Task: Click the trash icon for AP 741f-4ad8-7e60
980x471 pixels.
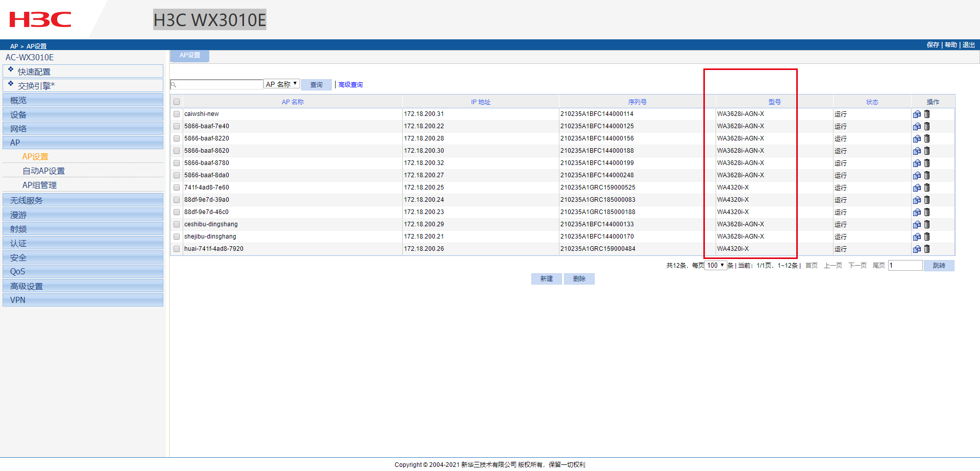Action: click(x=927, y=187)
